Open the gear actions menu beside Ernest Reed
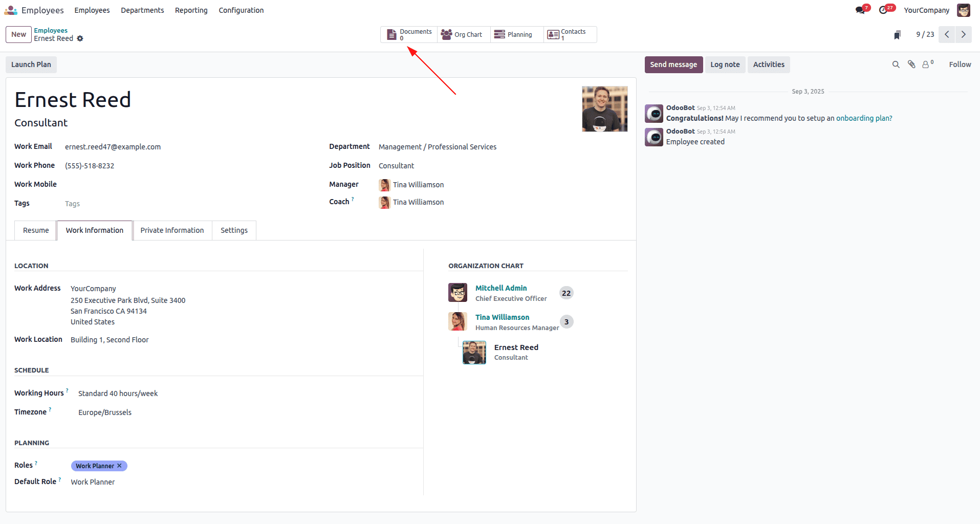Image resolution: width=980 pixels, height=524 pixels. pos(80,38)
